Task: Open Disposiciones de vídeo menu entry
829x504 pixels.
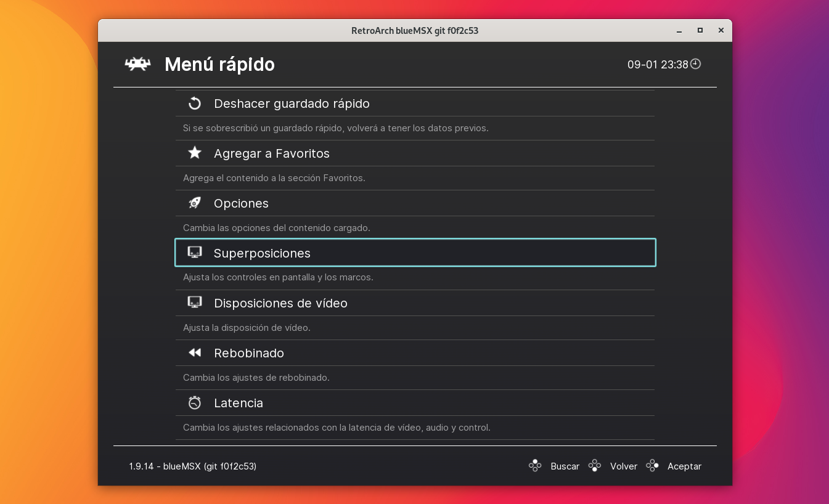Action: [415, 303]
